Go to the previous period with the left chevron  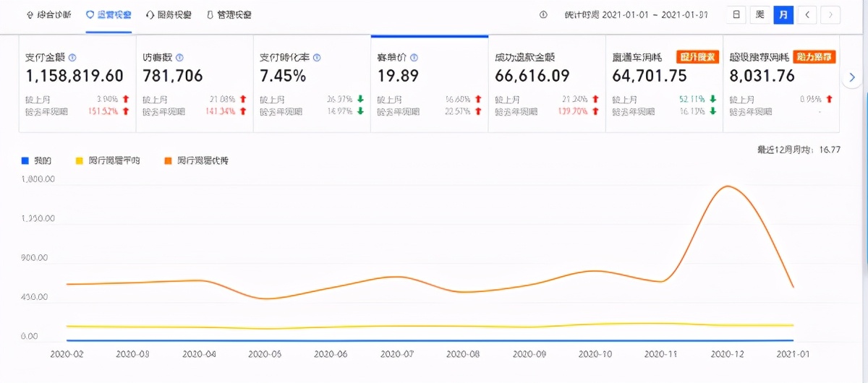pos(808,14)
